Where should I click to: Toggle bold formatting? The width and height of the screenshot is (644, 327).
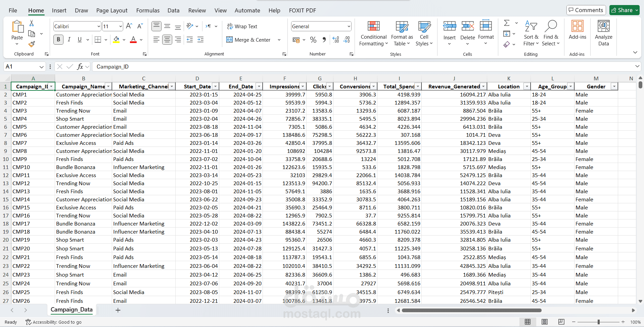[x=58, y=40]
